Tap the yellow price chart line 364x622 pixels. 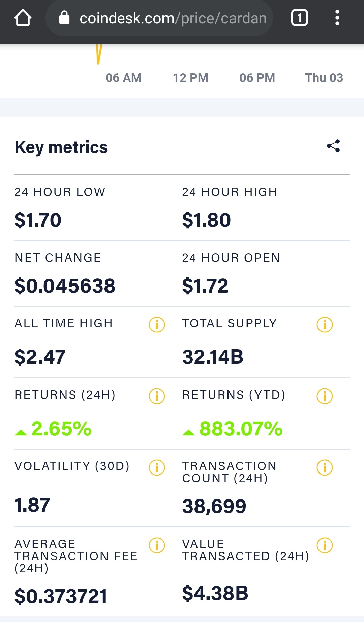pos(99,54)
